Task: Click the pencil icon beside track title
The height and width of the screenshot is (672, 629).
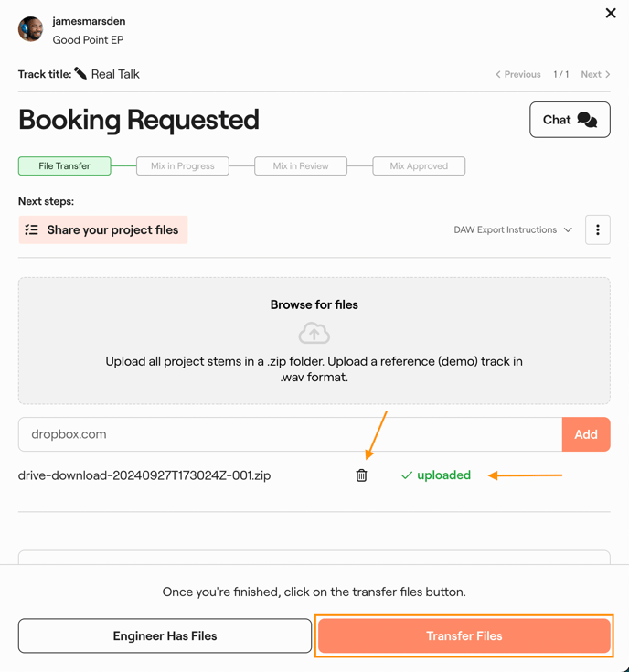Action: coord(80,73)
